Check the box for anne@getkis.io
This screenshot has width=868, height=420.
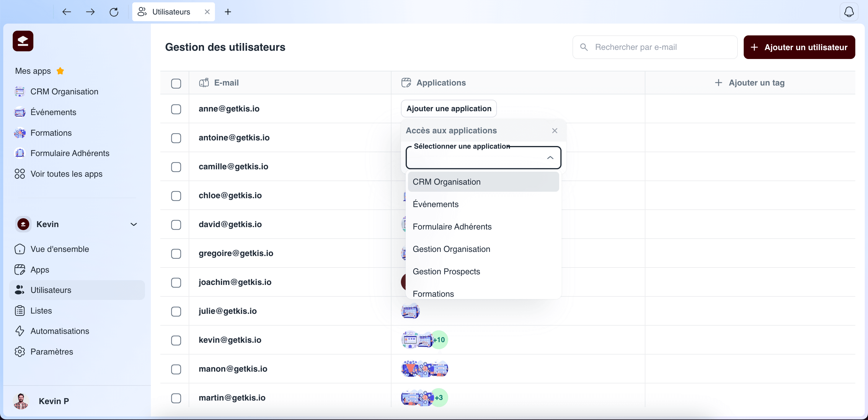click(x=176, y=109)
